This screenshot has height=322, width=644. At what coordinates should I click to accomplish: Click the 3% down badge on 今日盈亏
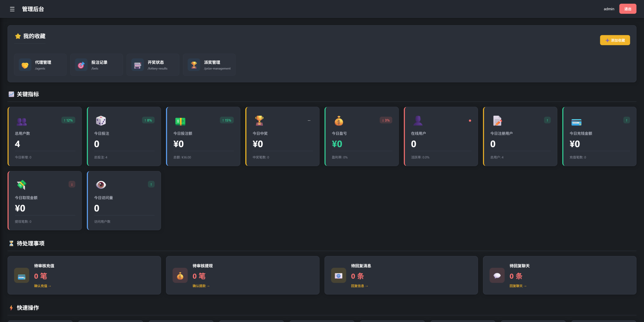click(x=386, y=120)
